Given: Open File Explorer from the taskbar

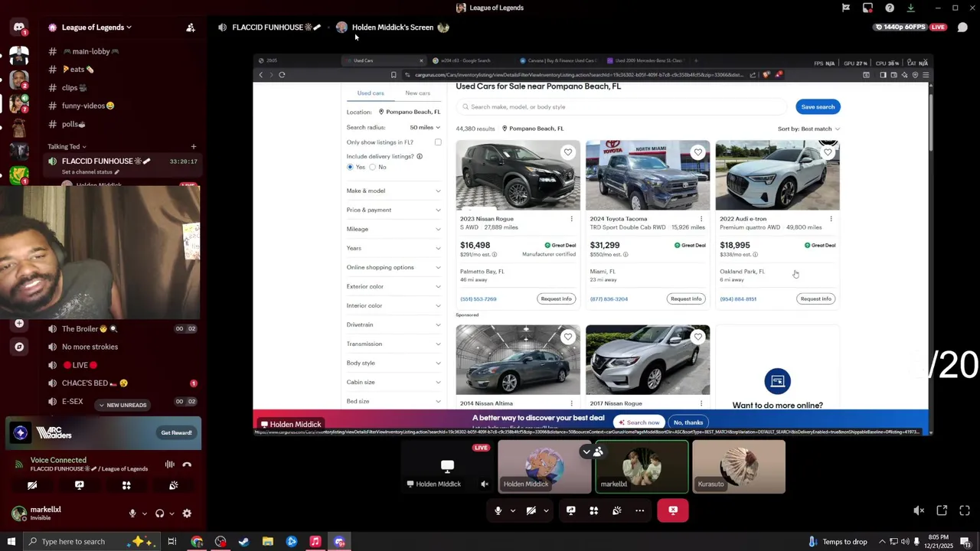Looking at the screenshot, I should tap(268, 542).
